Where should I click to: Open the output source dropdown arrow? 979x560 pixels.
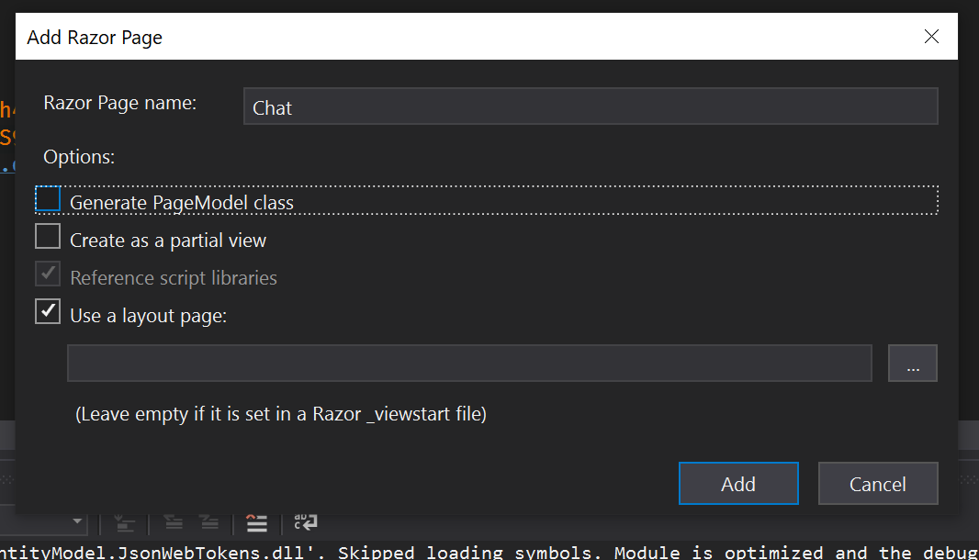[77, 522]
